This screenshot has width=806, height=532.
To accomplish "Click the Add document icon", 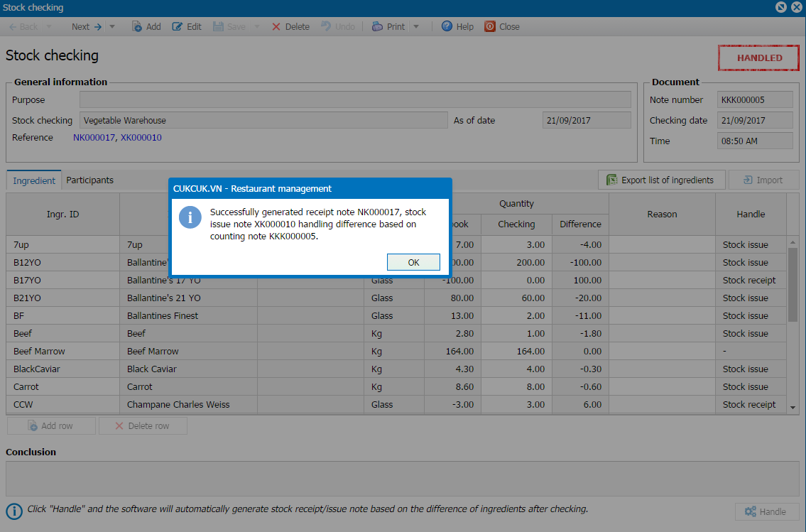I will 137,27.
